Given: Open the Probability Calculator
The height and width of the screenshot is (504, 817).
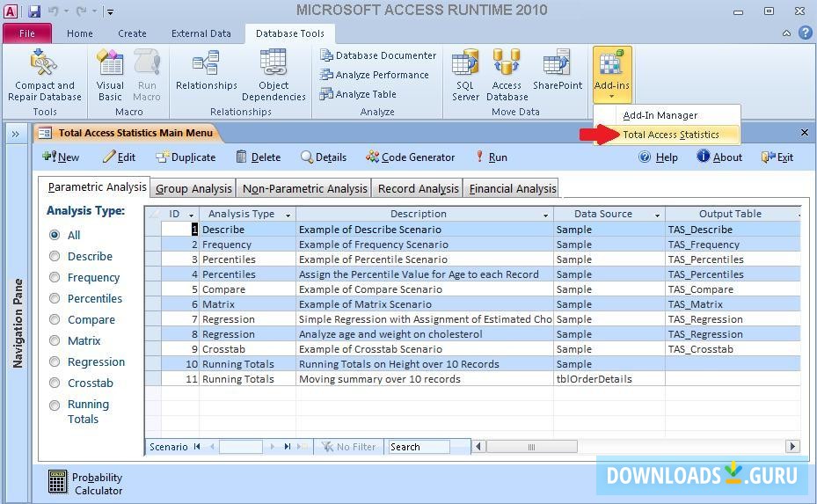Looking at the screenshot, I should 85,483.
